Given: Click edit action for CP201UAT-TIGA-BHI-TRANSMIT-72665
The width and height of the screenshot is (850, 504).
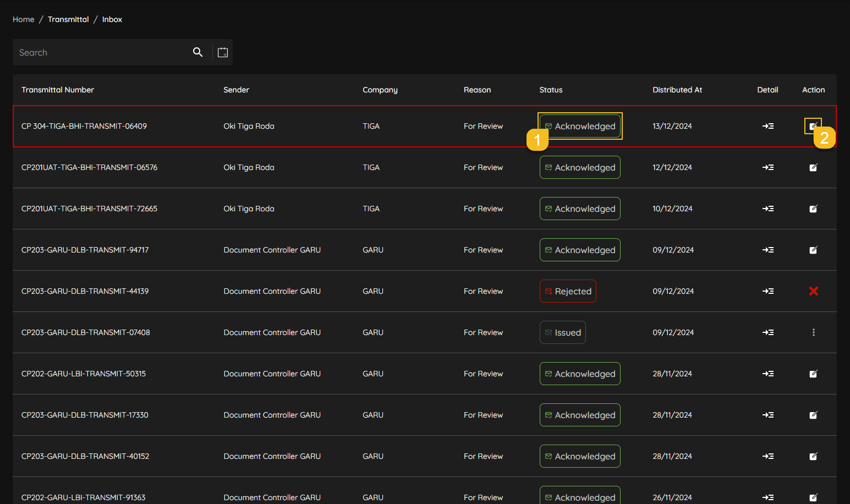Looking at the screenshot, I should [813, 209].
